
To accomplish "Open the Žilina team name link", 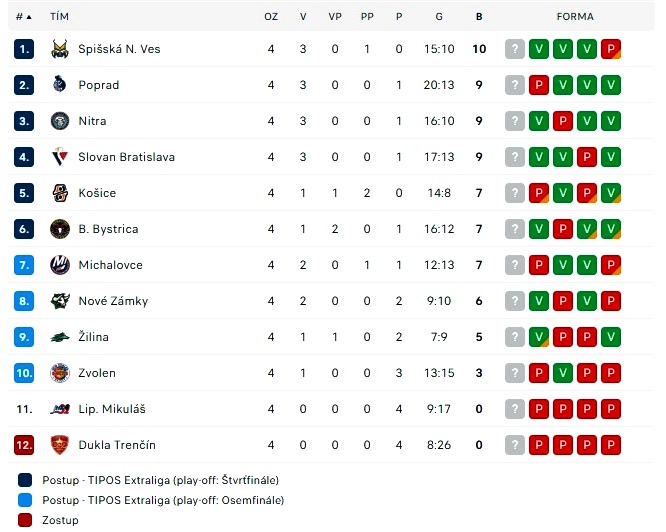I will [x=93, y=337].
